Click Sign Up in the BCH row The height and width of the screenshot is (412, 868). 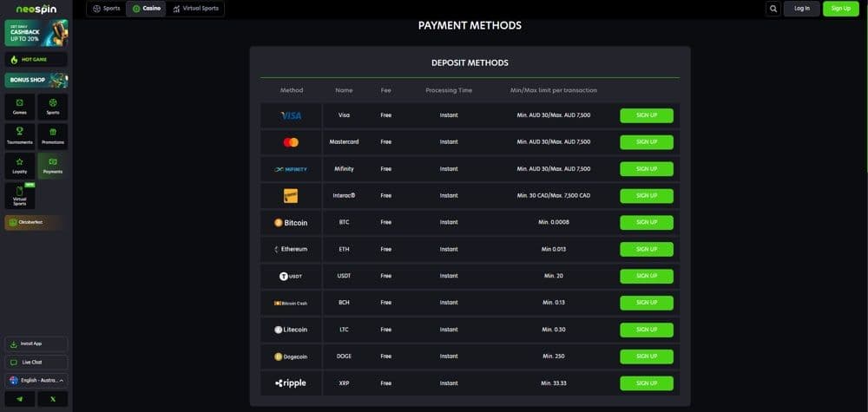pyautogui.click(x=647, y=303)
